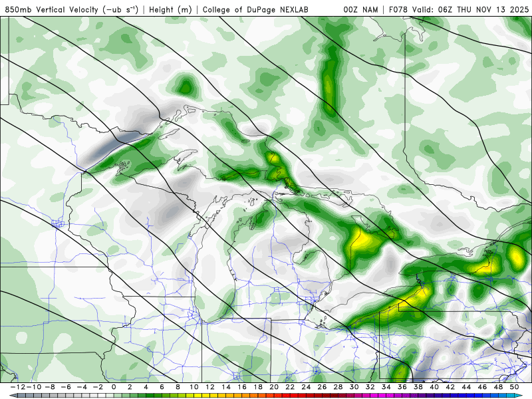Click the "00Z NAM" model run label
Image resolution: width=532 pixels, height=399 pixels.
coord(360,9)
